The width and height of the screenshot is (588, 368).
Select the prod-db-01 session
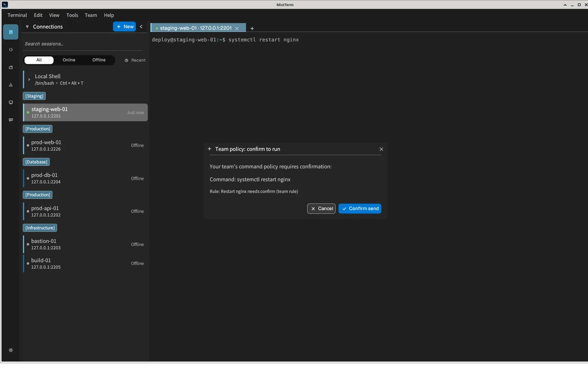[85, 178]
